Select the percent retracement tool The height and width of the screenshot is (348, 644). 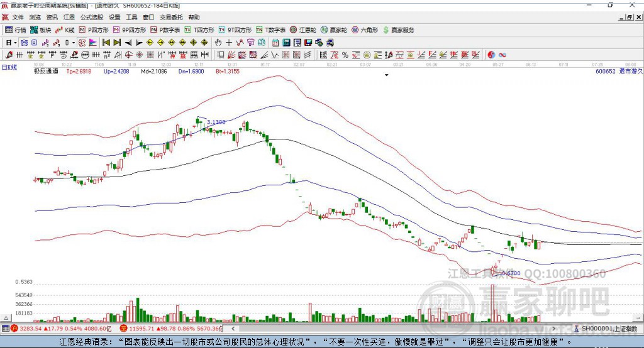(345, 55)
